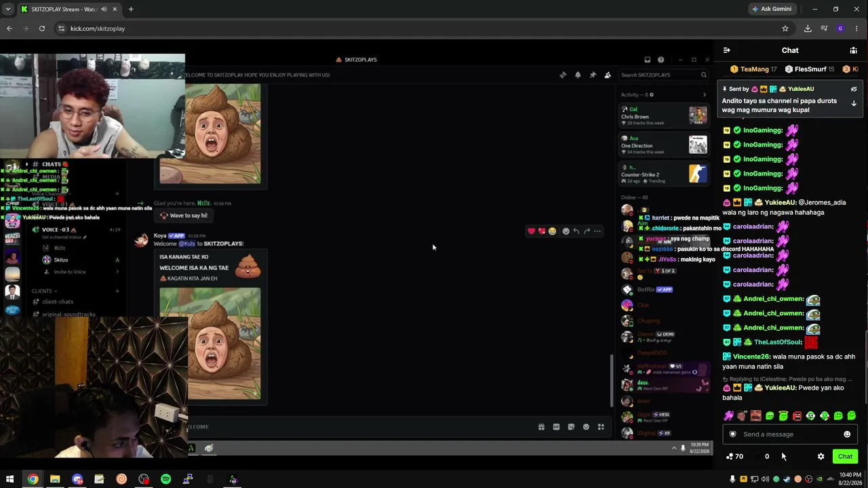The width and height of the screenshot is (868, 488).
Task: Open FlesSmurf's leaderboard entry
Action: click(809, 69)
